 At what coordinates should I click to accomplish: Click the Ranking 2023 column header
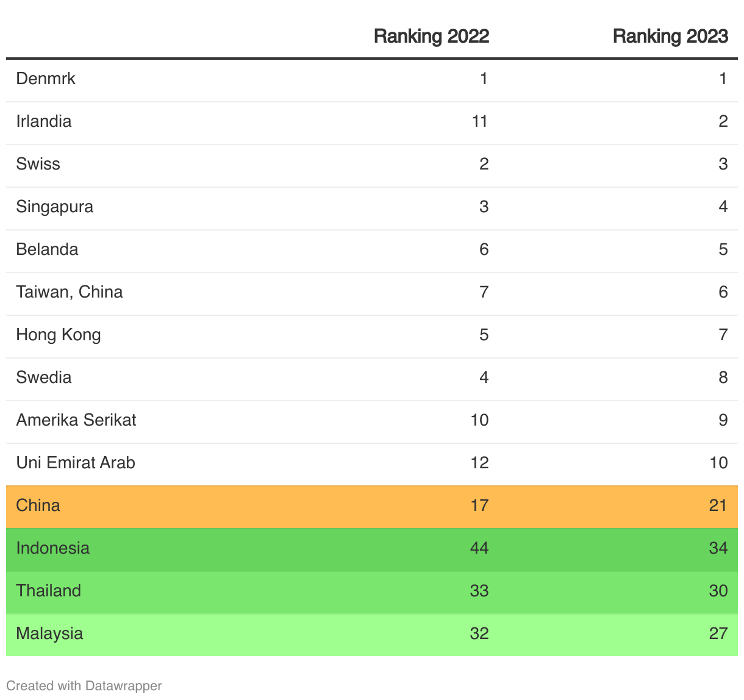[670, 37]
